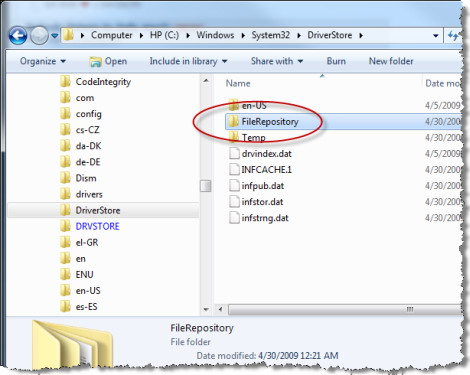470x375 pixels.
Task: Select System32 in the address path
Action: [270, 35]
